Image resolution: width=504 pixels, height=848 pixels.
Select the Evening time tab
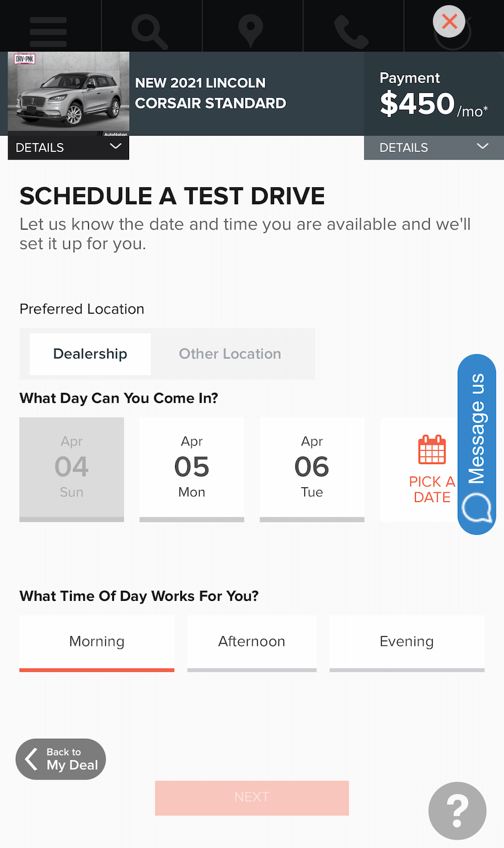pyautogui.click(x=406, y=642)
